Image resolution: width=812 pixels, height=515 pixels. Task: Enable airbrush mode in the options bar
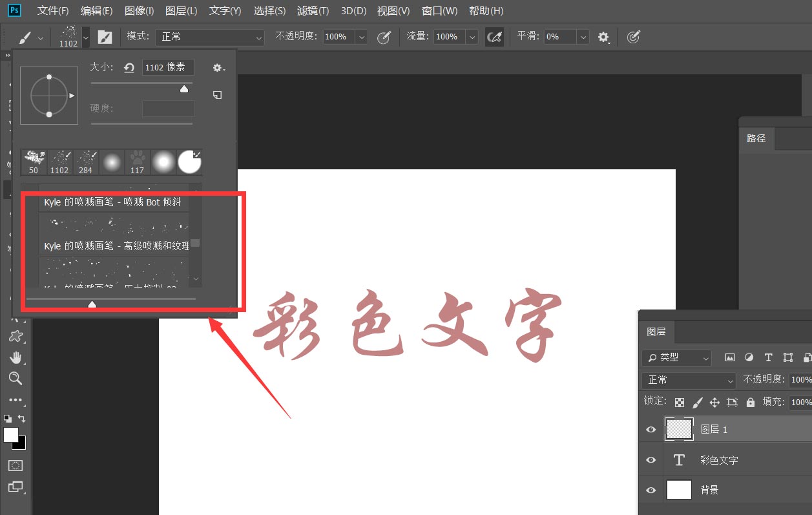coord(495,37)
